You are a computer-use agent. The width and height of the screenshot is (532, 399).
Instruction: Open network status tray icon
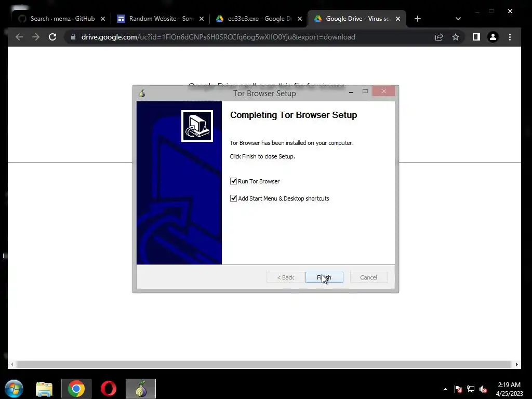coord(471,389)
